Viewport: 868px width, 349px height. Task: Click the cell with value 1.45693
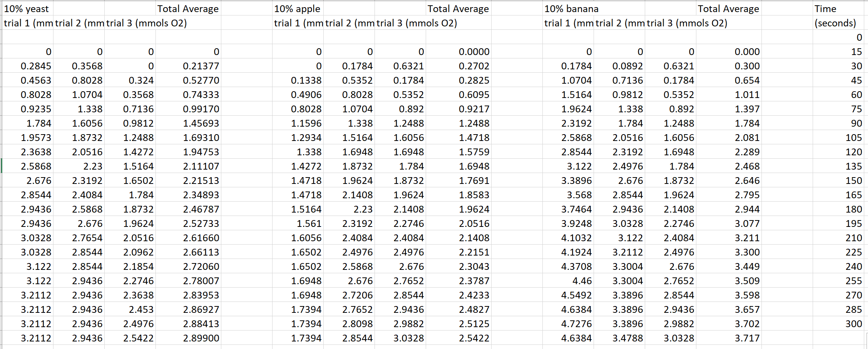point(188,123)
